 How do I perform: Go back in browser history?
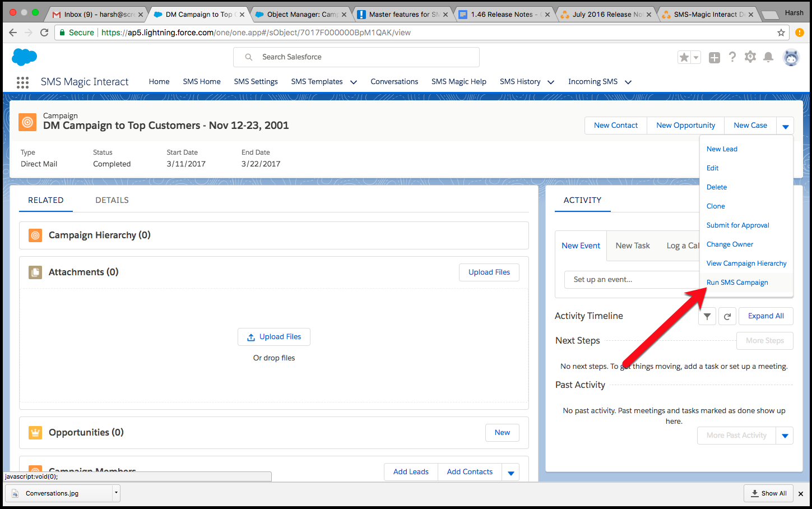point(13,33)
